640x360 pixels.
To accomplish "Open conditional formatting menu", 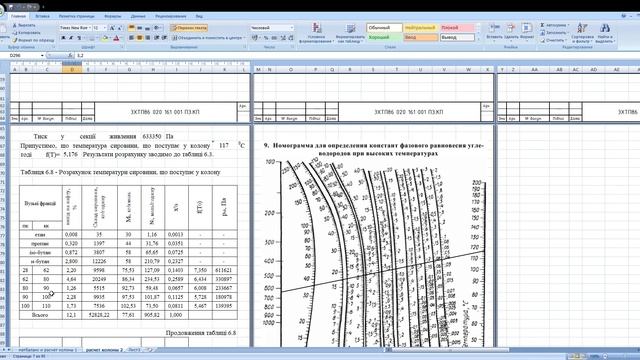I will (x=316, y=33).
